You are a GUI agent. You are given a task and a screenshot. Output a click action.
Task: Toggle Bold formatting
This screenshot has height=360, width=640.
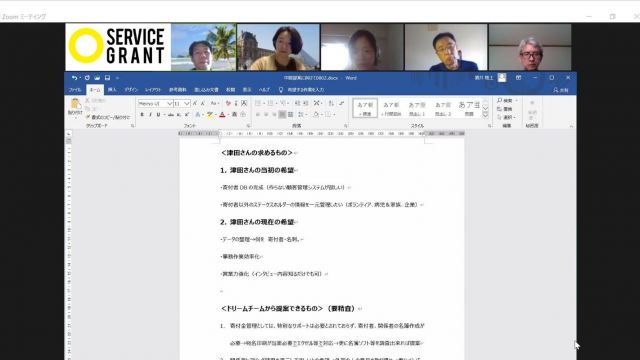point(142,115)
